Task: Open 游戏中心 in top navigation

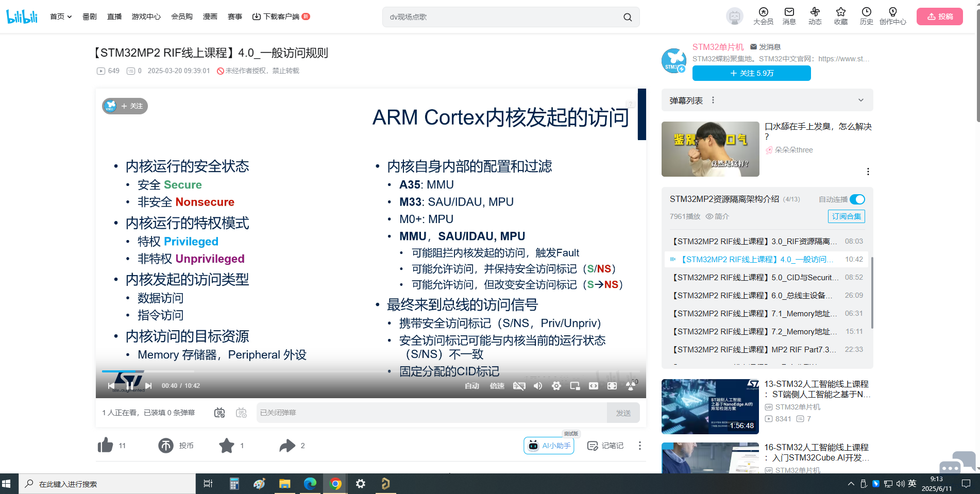Action: click(146, 16)
